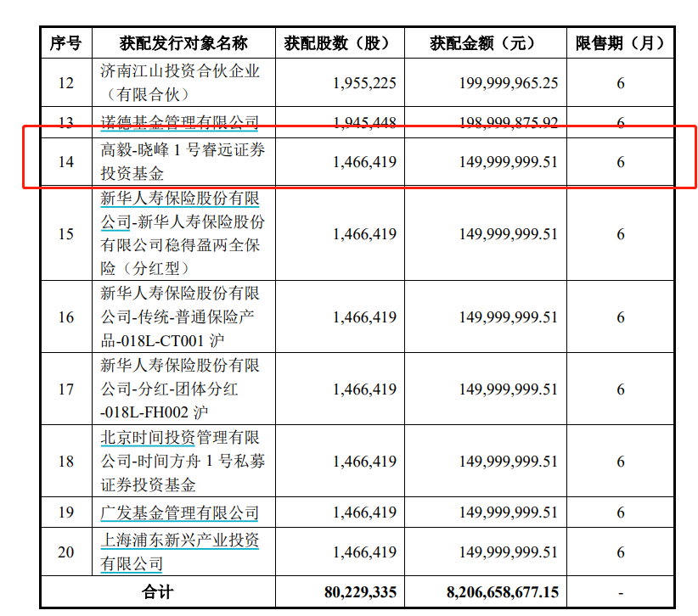Select row 17 amount 149,999,999.51
This screenshot has height=616, width=698.
tap(509, 389)
